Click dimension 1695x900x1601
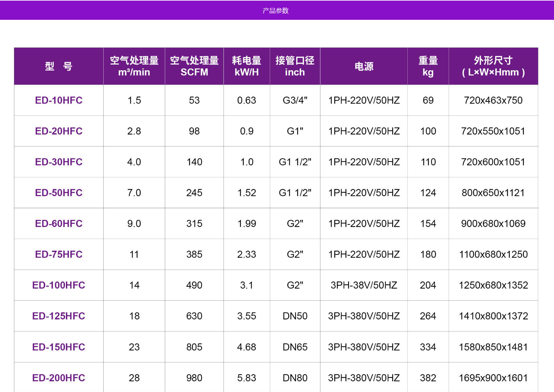The height and width of the screenshot is (392, 554). 493,378
